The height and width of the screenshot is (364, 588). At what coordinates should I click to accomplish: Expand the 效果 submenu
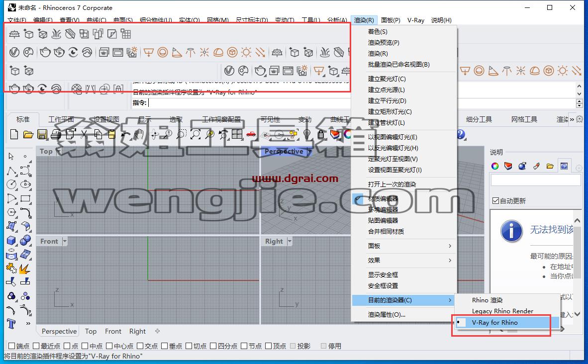(x=404, y=261)
